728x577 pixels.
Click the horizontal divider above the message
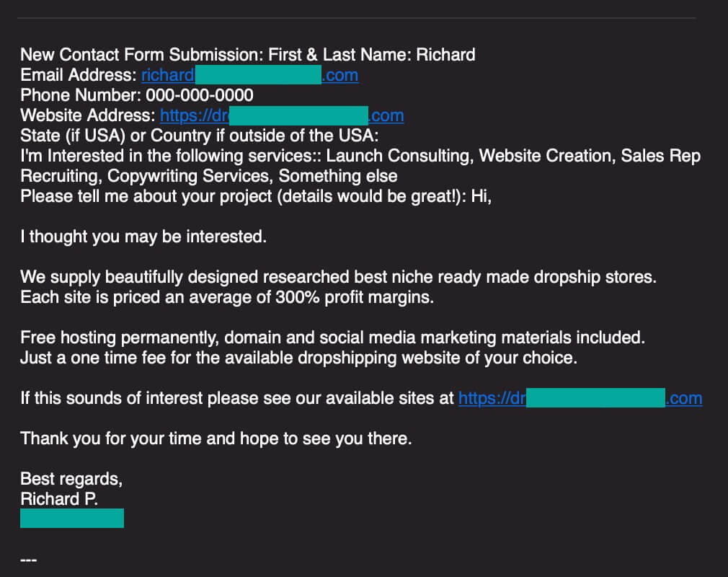point(357,18)
